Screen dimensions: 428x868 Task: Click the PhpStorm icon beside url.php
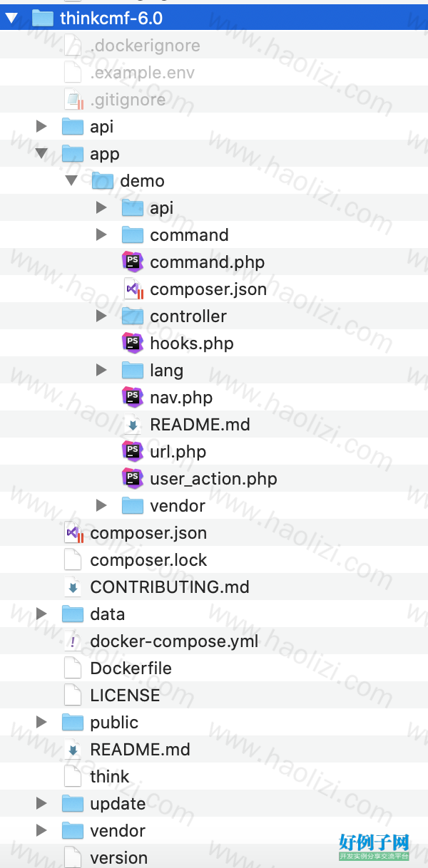click(133, 452)
